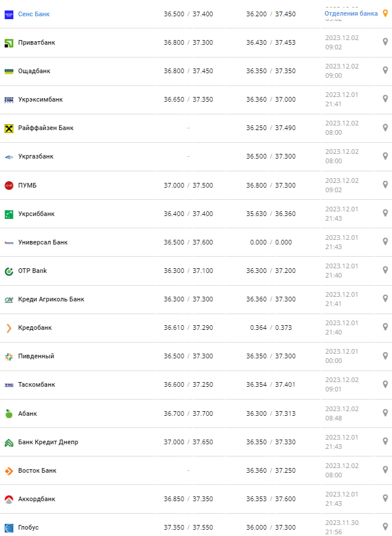Screen dimensions: 392x536
Task: Open the Сенс Банк name link
Action: [x=34, y=13]
